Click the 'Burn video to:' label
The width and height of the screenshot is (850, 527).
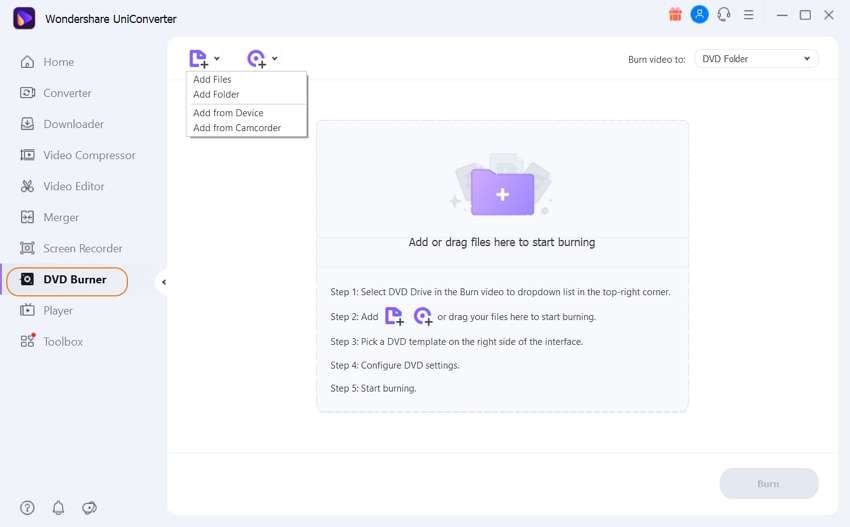[x=656, y=59]
